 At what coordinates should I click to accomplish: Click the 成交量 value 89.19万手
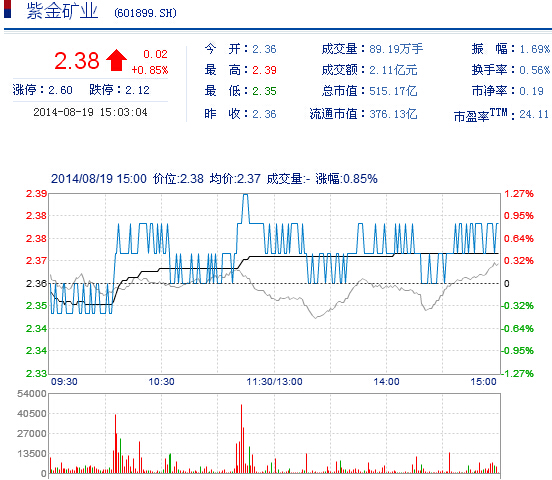pos(396,49)
